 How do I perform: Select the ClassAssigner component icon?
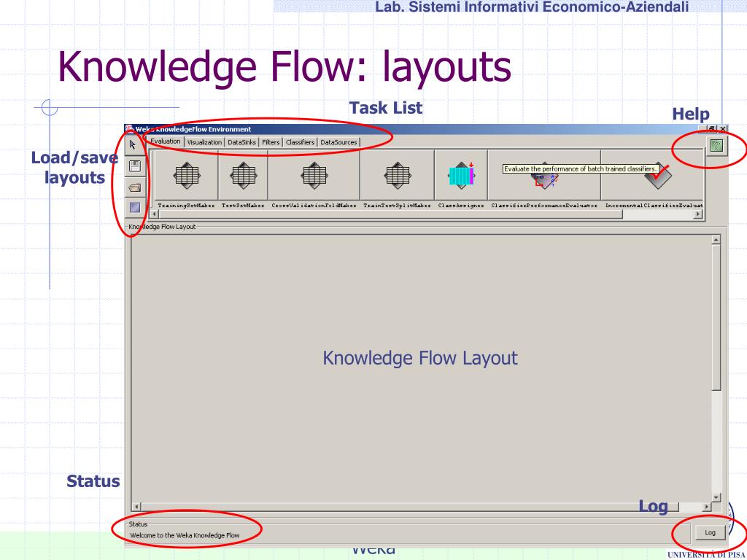(x=461, y=175)
